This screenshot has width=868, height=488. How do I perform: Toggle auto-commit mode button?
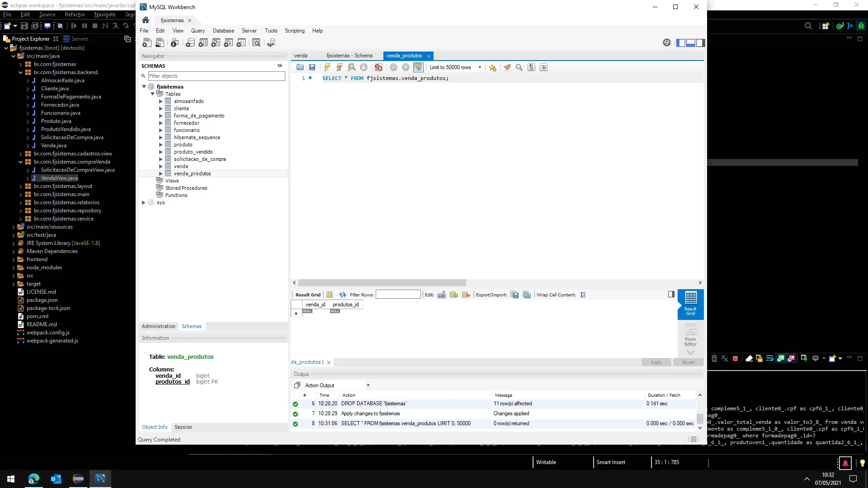418,67
